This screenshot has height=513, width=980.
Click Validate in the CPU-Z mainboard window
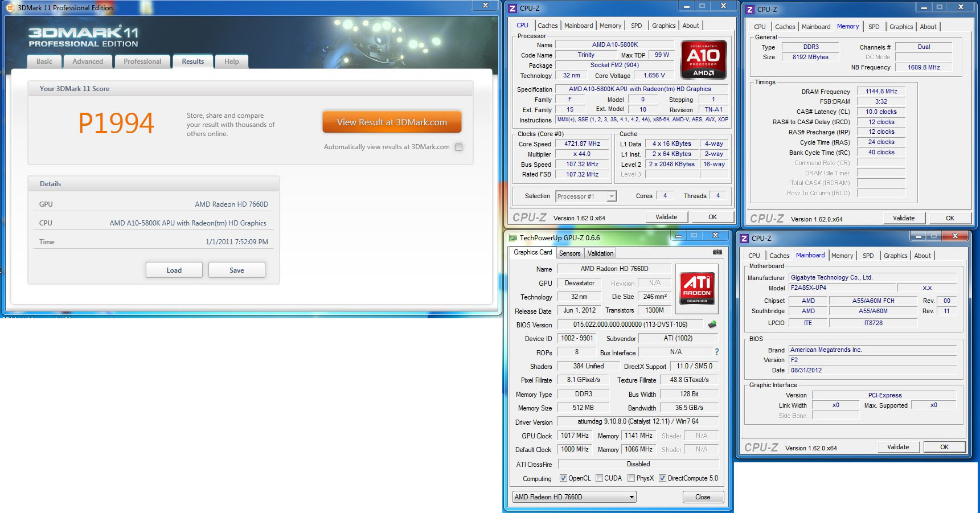(898, 447)
